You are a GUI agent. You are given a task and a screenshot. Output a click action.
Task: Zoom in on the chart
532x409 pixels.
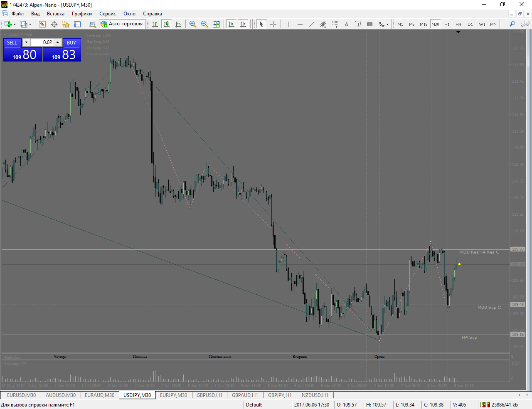click(x=193, y=24)
